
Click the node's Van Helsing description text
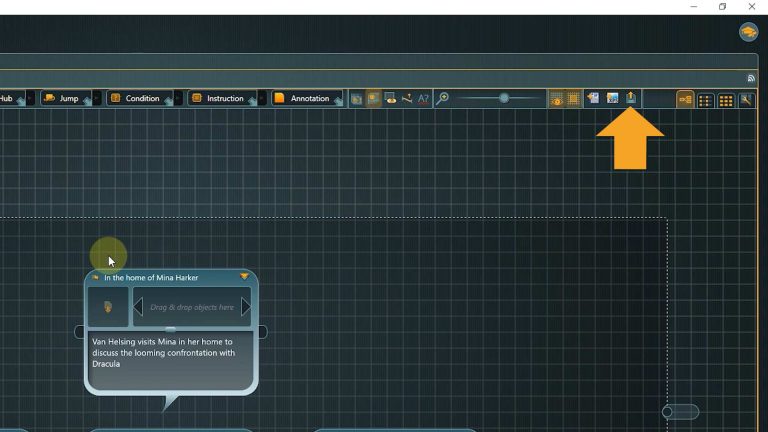click(164, 353)
